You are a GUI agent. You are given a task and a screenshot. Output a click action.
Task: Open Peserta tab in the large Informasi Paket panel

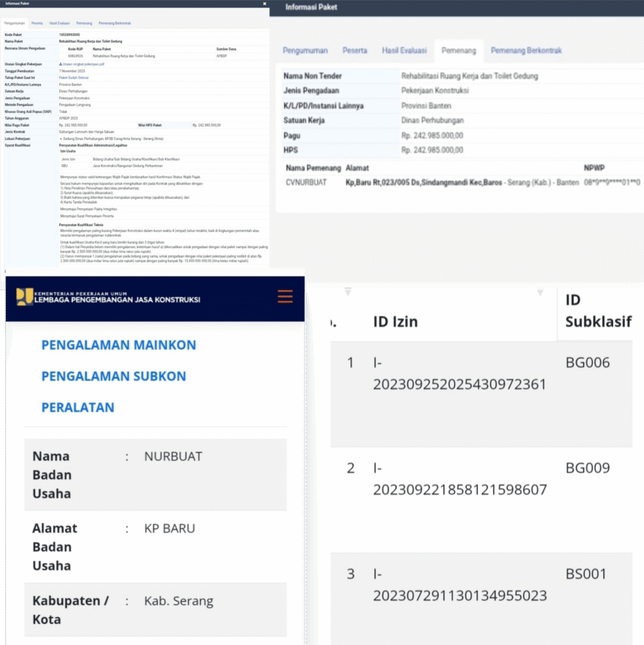tap(355, 50)
